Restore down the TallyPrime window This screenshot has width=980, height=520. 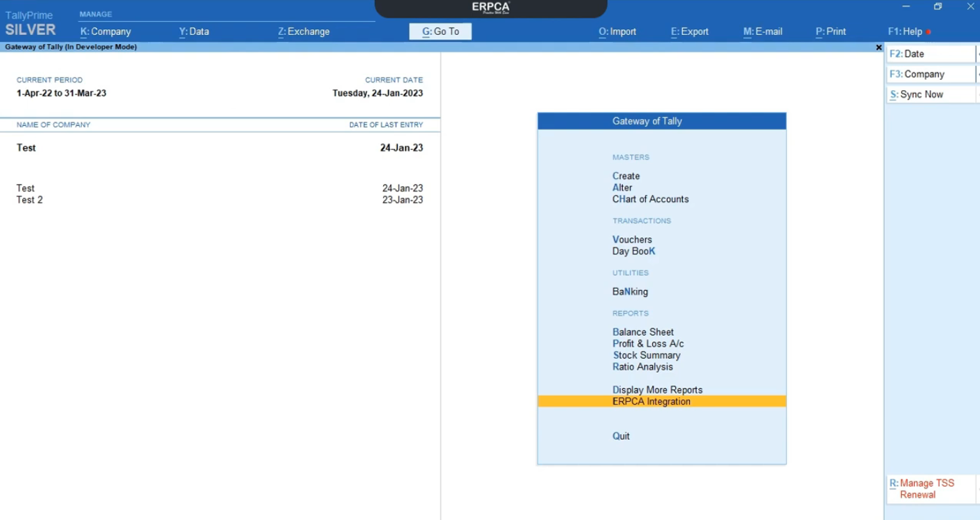(x=938, y=6)
